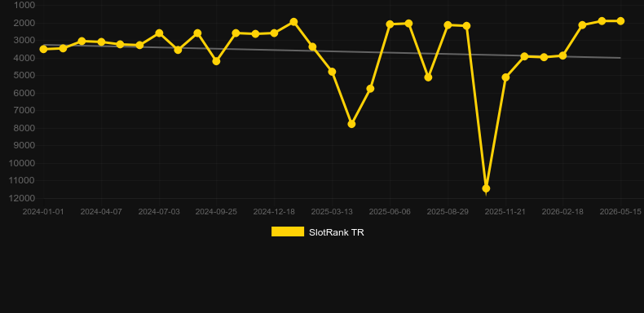Select the data point above 2025-11-21
The image size is (644, 313).
(x=505, y=77)
